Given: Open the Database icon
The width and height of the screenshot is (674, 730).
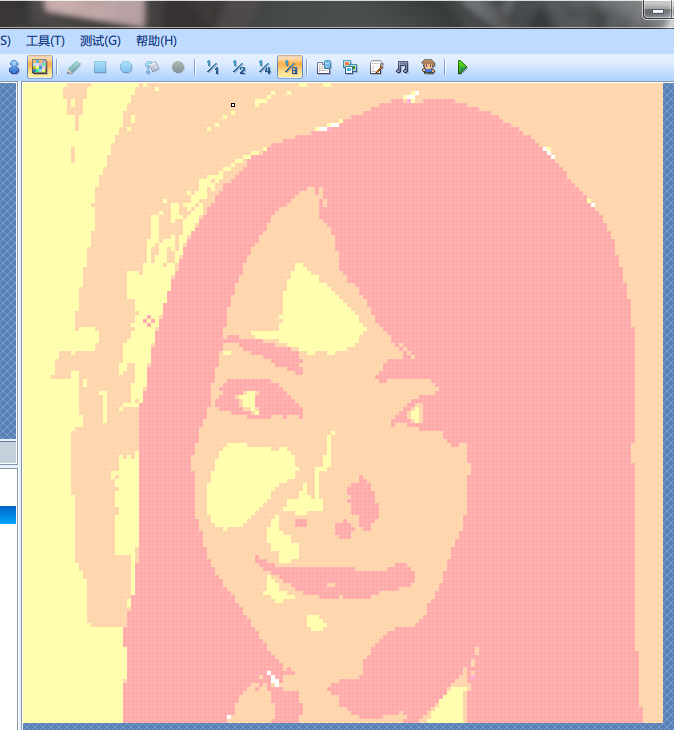Looking at the screenshot, I should (324, 68).
